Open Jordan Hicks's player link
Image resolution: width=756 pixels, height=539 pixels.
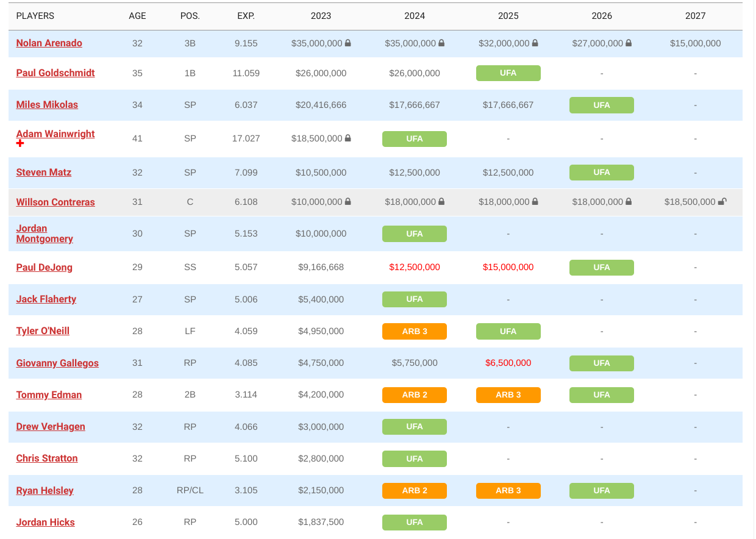[46, 523]
